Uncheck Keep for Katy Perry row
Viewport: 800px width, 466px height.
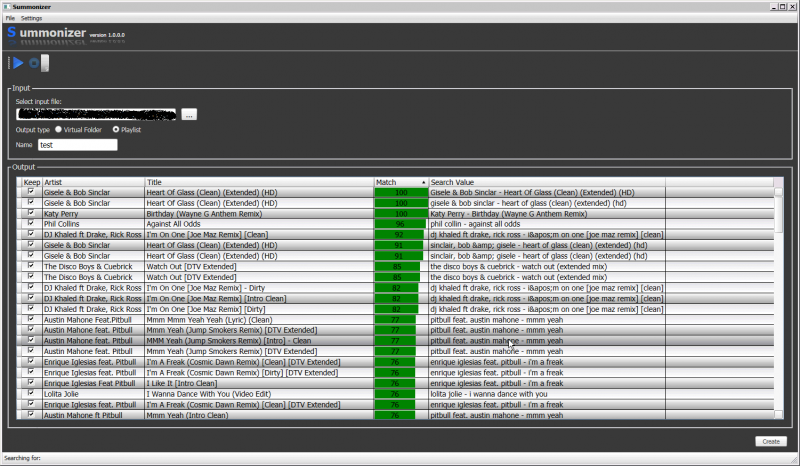pos(31,213)
